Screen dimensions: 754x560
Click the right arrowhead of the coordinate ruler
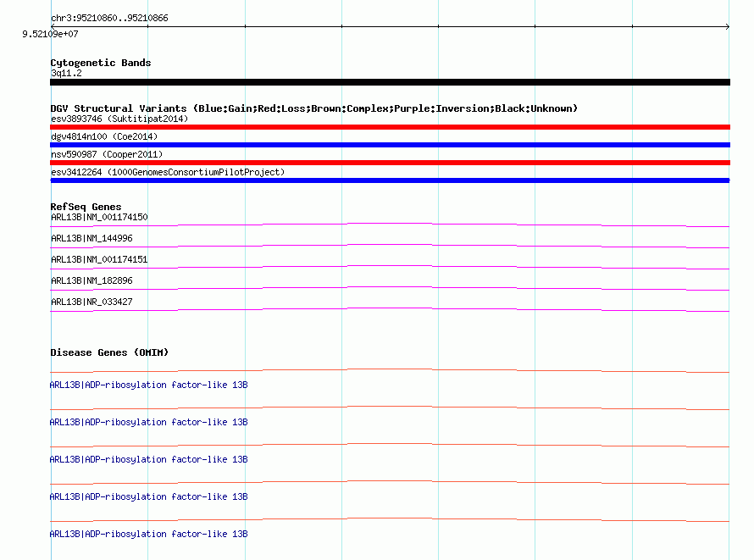728,26
